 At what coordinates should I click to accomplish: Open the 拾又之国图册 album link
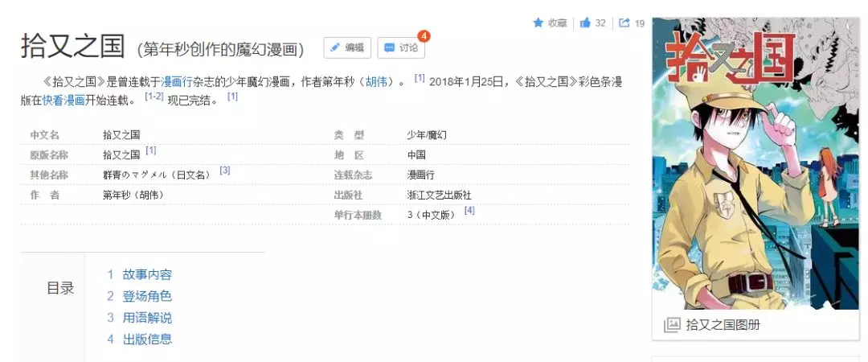(723, 325)
